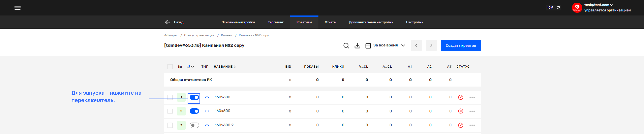Click the code icon of creative 3

[x=207, y=125]
